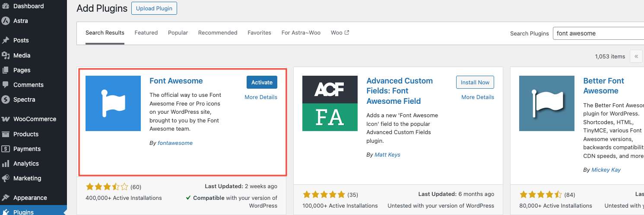Viewport: 644px width, 215px height.
Task: Open the Matt Keys author link
Action: [387, 154]
